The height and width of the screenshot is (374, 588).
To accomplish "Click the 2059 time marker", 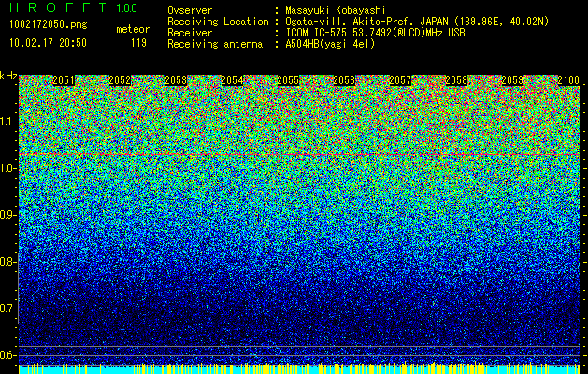I will coord(512,79).
